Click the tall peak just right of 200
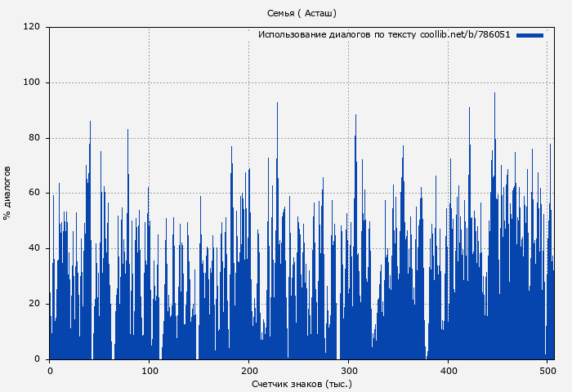This screenshot has height=392, width=572. (x=277, y=105)
